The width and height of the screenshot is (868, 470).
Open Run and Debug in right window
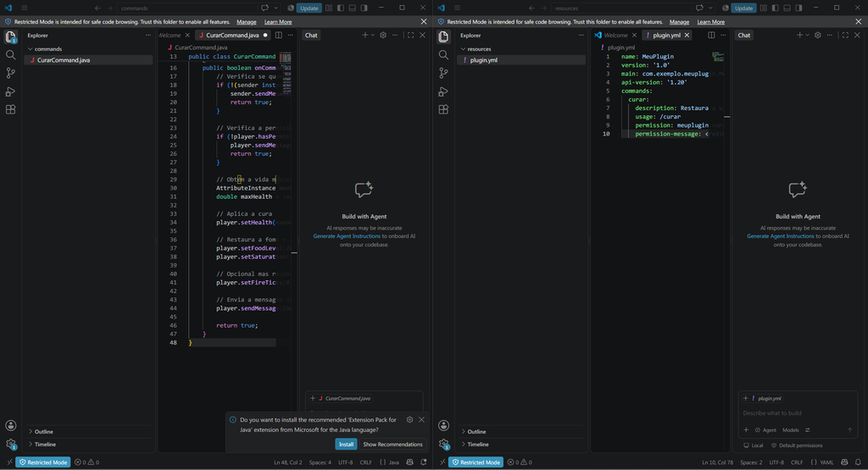pyautogui.click(x=443, y=91)
